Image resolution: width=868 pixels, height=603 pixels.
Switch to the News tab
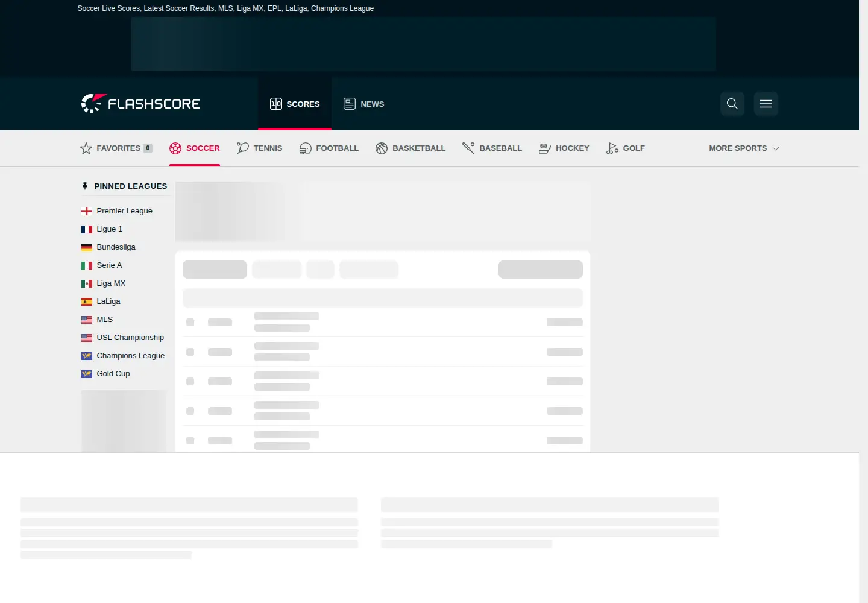coord(363,104)
